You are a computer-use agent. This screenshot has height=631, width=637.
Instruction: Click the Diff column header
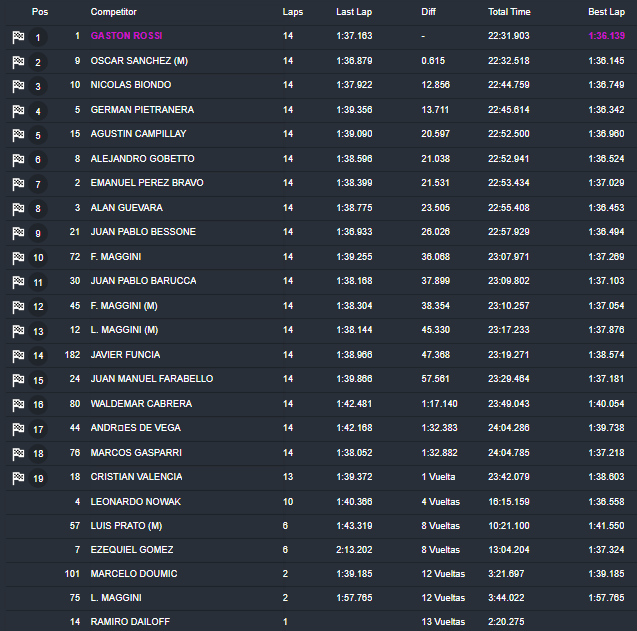pos(428,12)
